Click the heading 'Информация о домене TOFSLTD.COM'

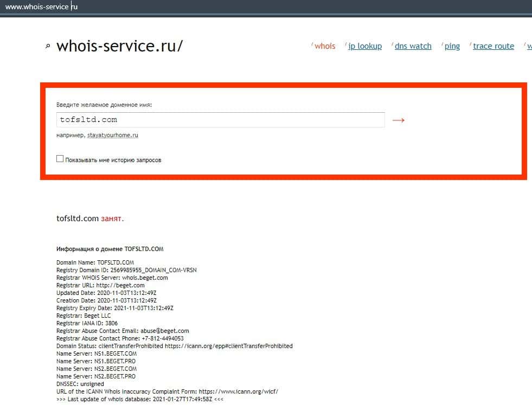coord(110,249)
